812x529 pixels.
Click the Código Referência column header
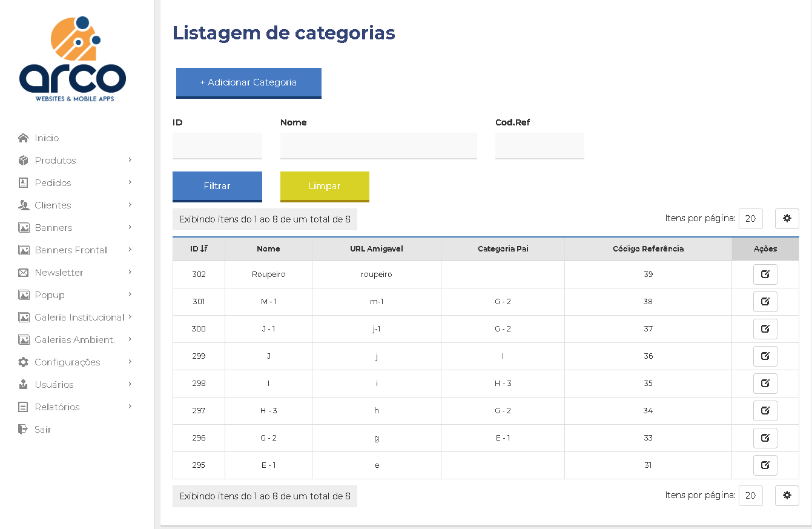648,249
